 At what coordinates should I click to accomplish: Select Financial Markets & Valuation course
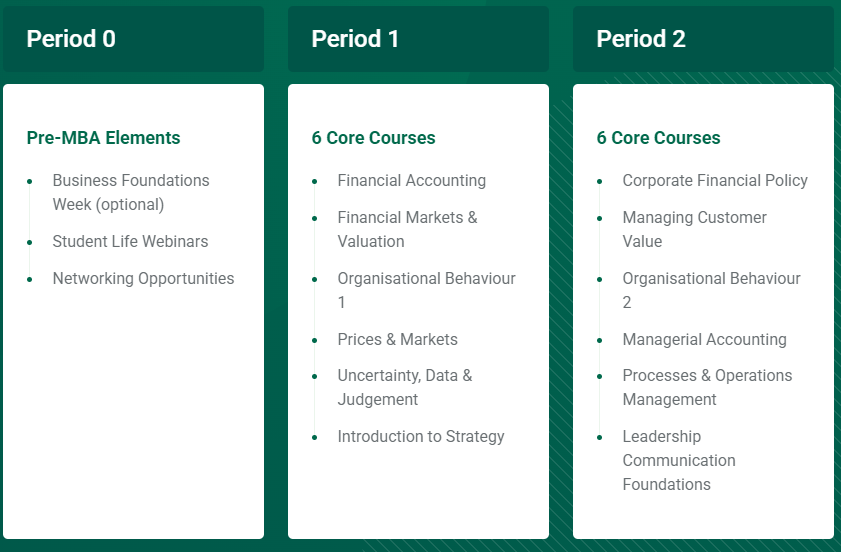coord(408,229)
